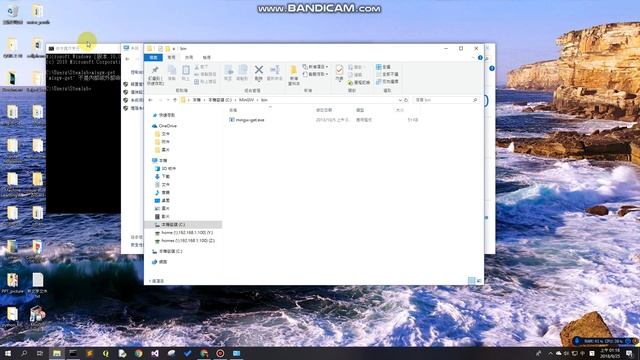The image size is (640, 360).
Task: Click the MinGW breadcrumb in address bar
Action: (x=246, y=100)
